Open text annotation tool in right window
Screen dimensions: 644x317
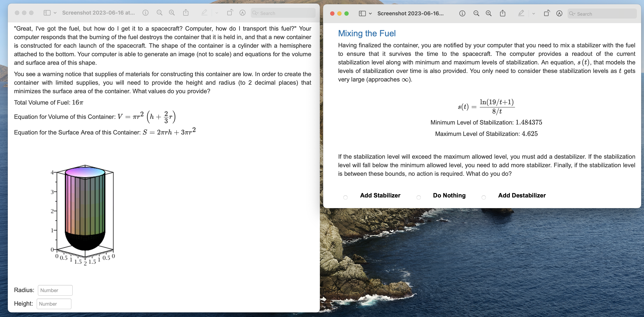(x=559, y=14)
